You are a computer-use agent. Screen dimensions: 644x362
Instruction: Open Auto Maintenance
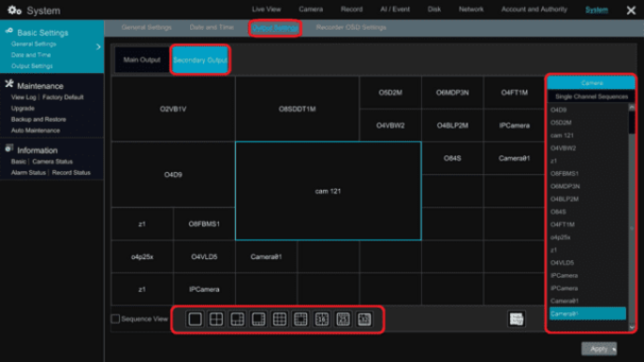coord(36,131)
